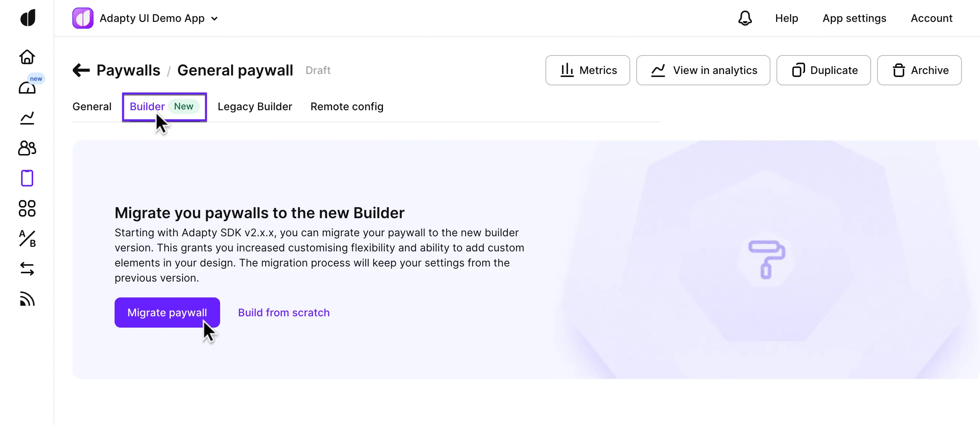980x425 pixels.
Task: Open the analytics chart sidebar icon
Action: click(x=27, y=118)
